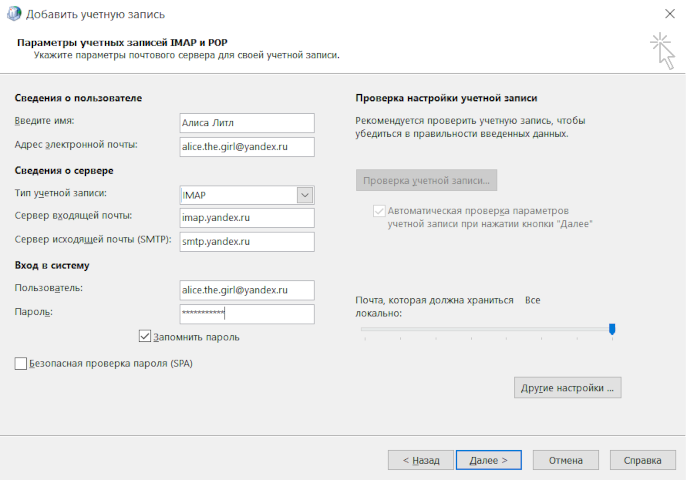
Task: Focus the SMTP server field smtp.yandex.ru
Action: click(245, 242)
